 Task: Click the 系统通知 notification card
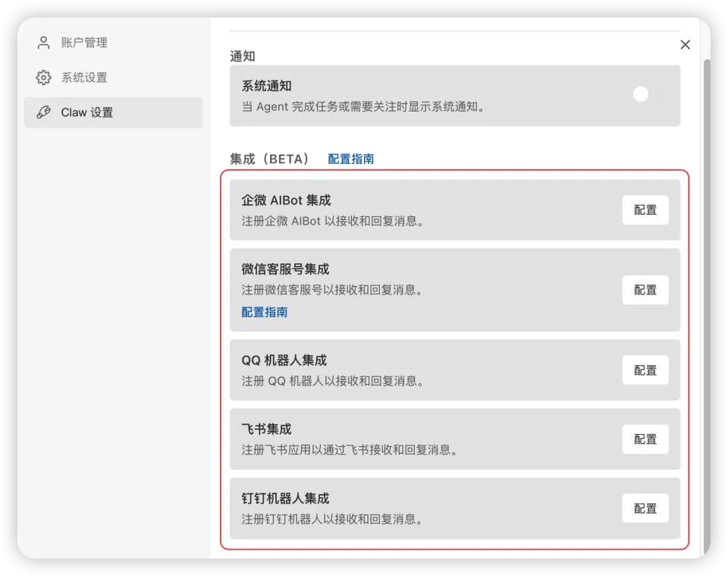(455, 96)
